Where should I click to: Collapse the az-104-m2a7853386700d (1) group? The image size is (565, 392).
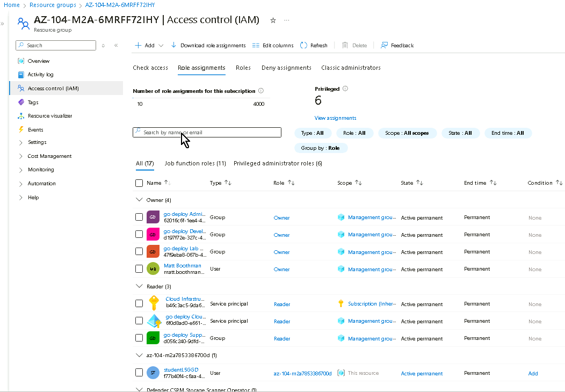pyautogui.click(x=139, y=355)
